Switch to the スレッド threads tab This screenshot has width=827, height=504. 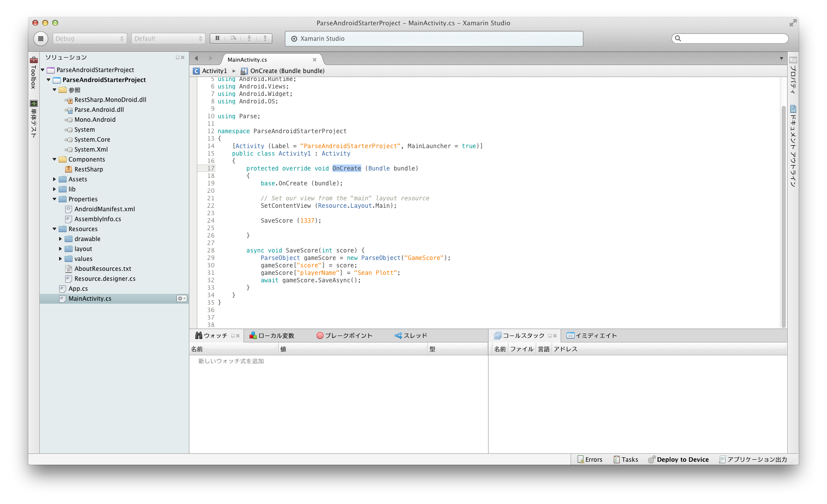(x=411, y=336)
